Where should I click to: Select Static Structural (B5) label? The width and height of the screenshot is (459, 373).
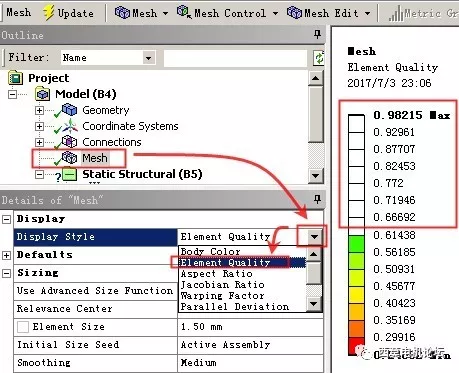tap(142, 174)
